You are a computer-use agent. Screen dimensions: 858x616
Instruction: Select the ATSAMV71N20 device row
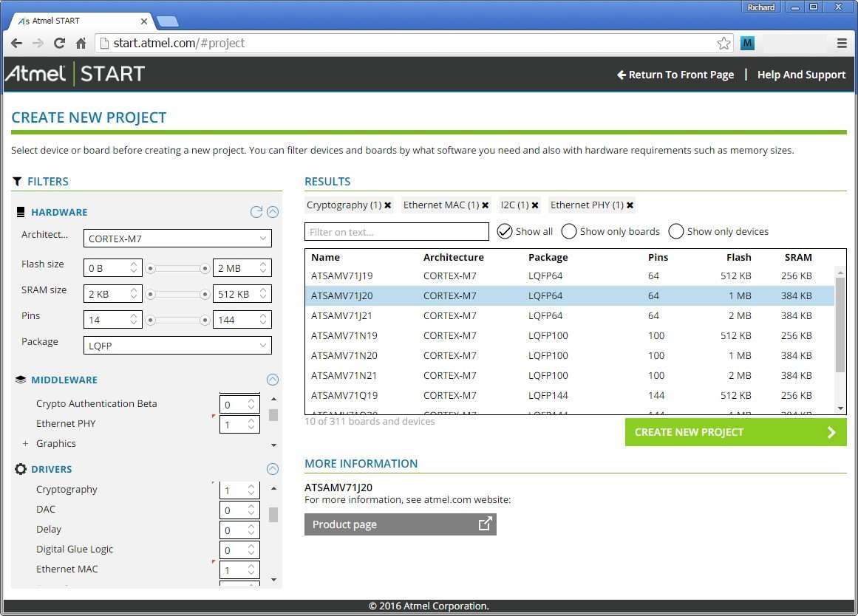569,355
